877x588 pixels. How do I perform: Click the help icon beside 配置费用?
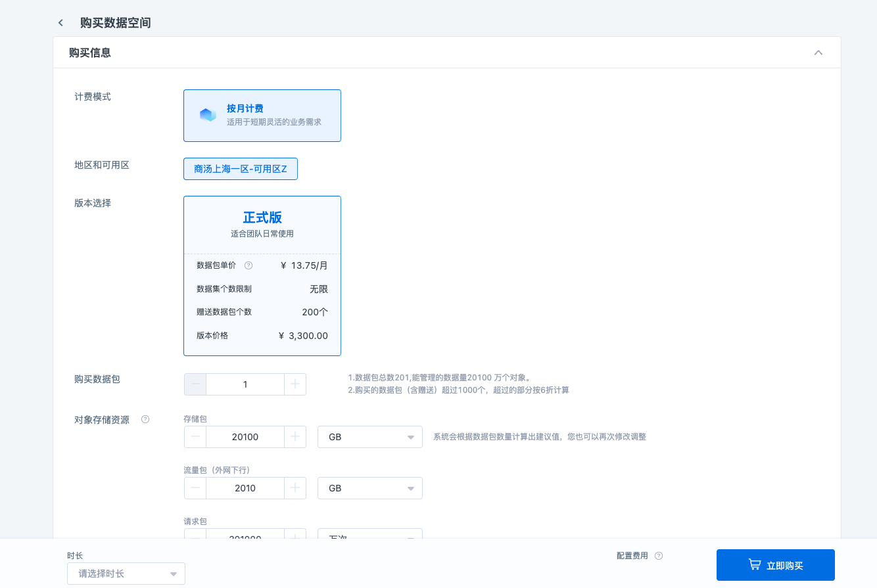point(659,555)
